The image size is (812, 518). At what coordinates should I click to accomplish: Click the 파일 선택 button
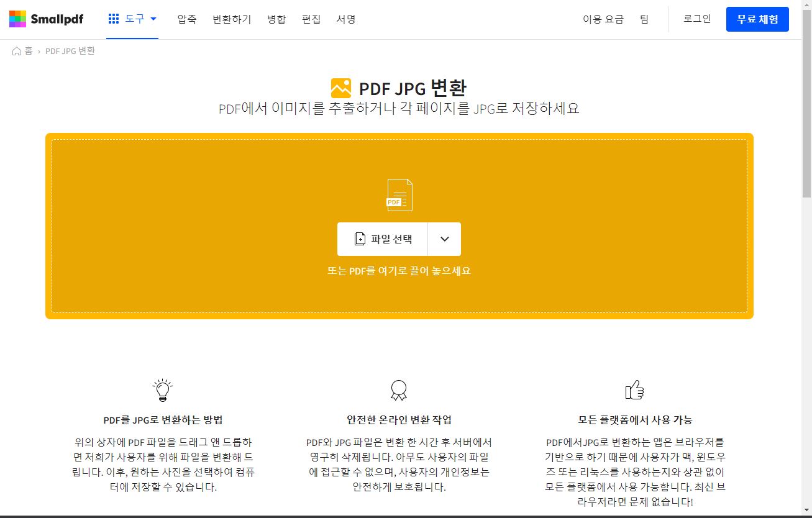pyautogui.click(x=382, y=239)
